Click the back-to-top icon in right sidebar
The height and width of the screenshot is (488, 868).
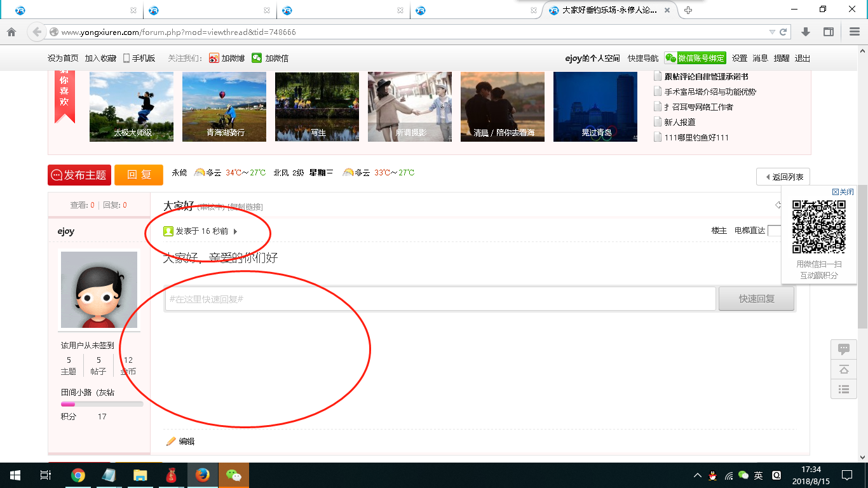(x=843, y=369)
